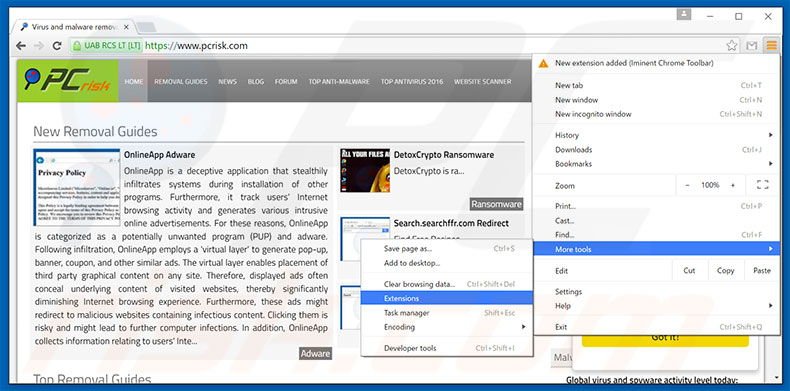The image size is (790, 391).
Task: Click the browser back arrow
Action: (21, 46)
